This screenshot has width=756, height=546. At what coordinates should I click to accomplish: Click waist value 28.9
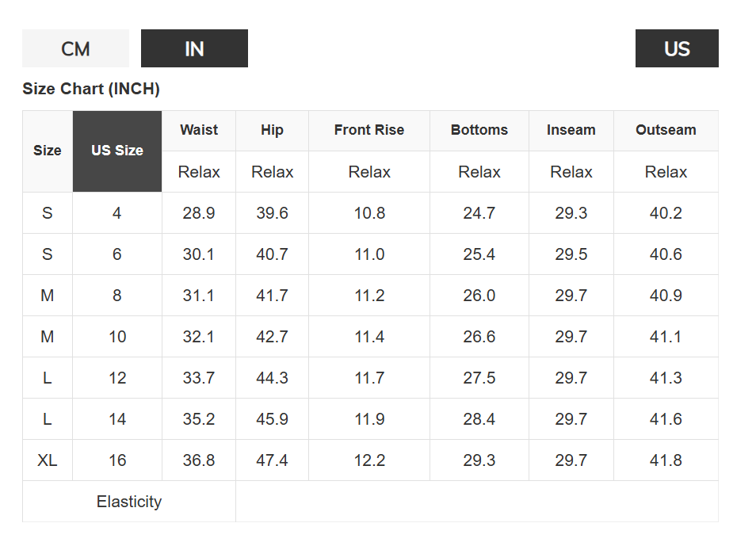tap(199, 213)
